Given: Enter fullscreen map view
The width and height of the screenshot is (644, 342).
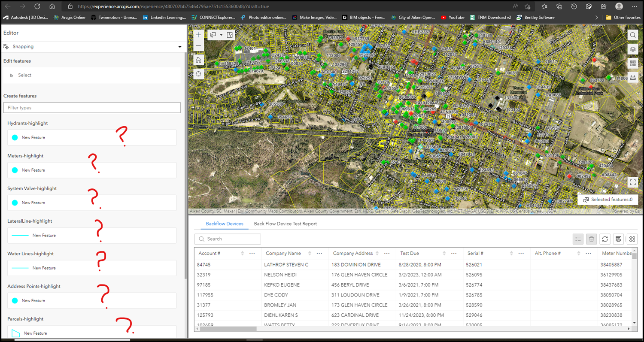Looking at the screenshot, I should pyautogui.click(x=633, y=182).
